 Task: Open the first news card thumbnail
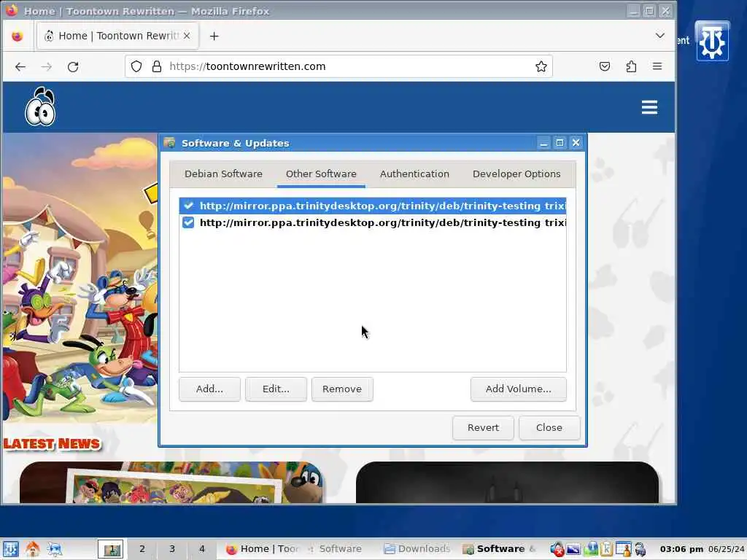point(171,482)
